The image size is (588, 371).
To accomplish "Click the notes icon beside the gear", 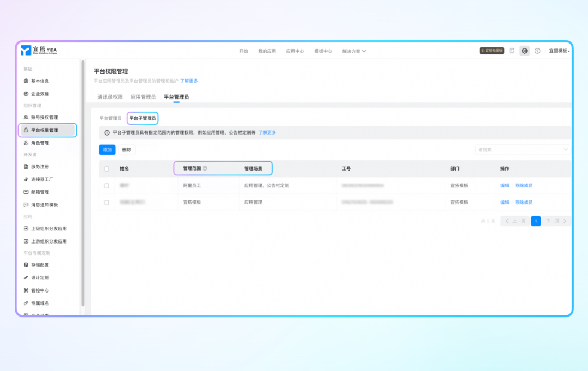I will click(512, 51).
